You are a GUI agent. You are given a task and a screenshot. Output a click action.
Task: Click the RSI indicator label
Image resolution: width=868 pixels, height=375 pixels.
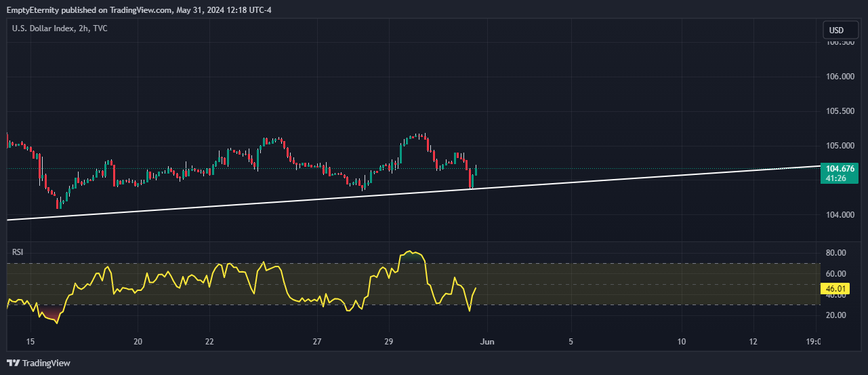tap(18, 252)
